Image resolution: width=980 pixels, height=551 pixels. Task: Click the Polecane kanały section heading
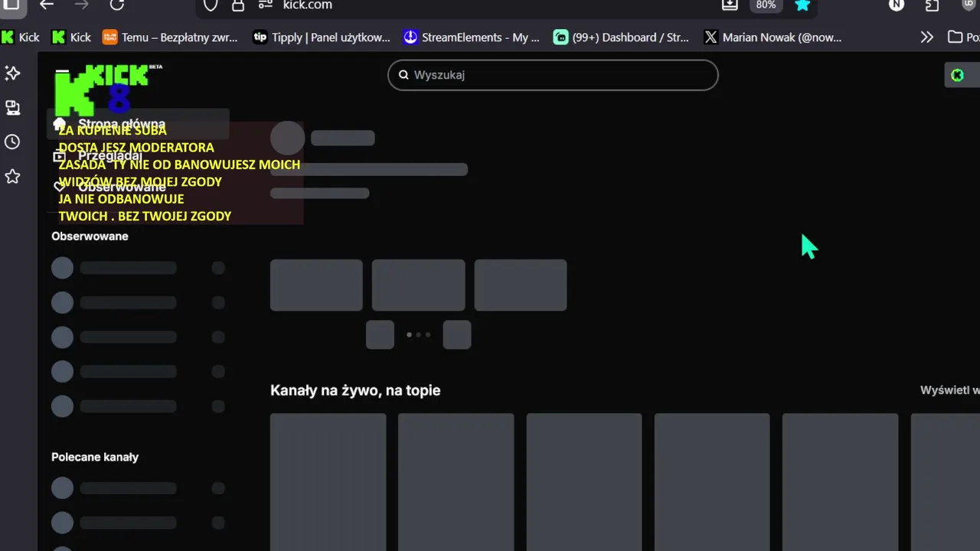point(95,457)
